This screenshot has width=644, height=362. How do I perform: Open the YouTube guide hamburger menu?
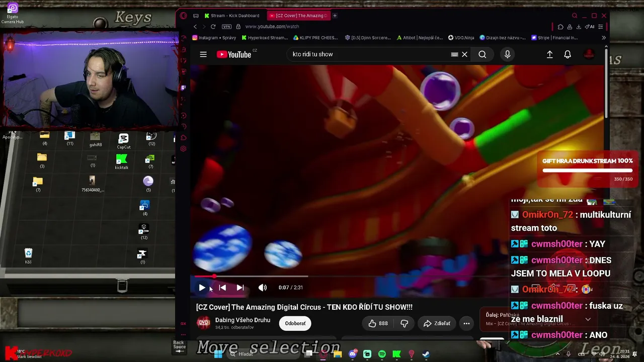(x=203, y=54)
